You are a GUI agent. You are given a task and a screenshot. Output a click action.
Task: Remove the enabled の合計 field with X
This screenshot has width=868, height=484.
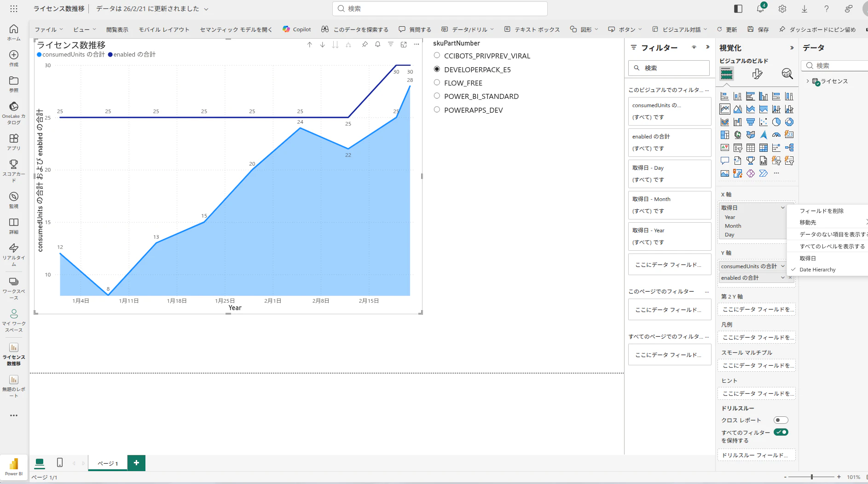click(790, 277)
